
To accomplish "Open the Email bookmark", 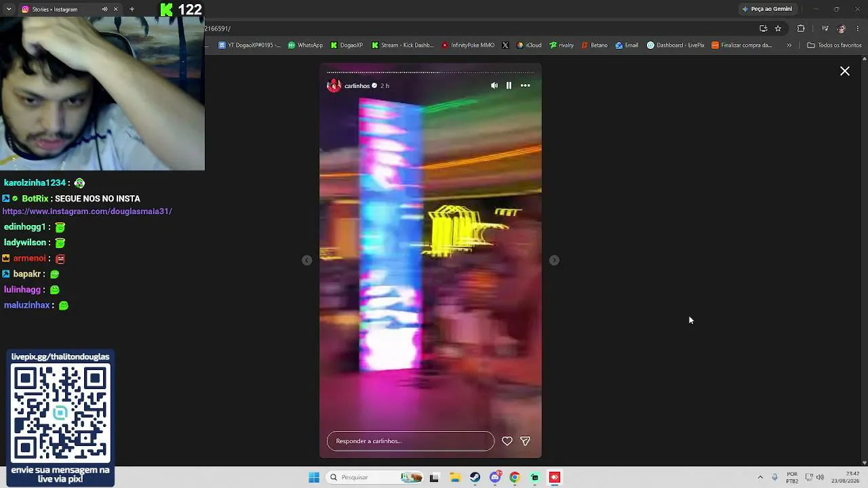I will tap(627, 45).
